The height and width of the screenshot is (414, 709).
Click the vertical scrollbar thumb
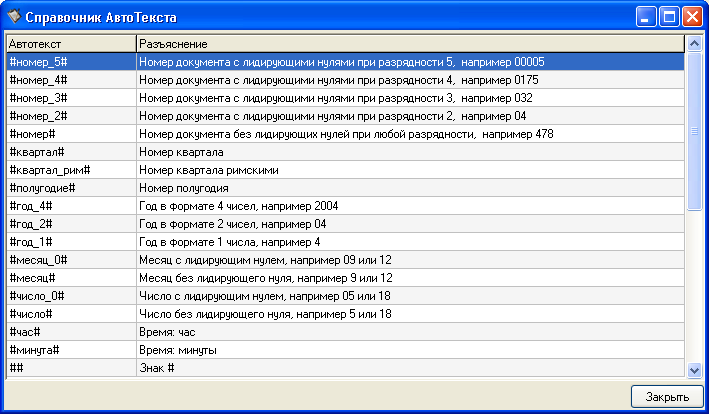point(694,130)
